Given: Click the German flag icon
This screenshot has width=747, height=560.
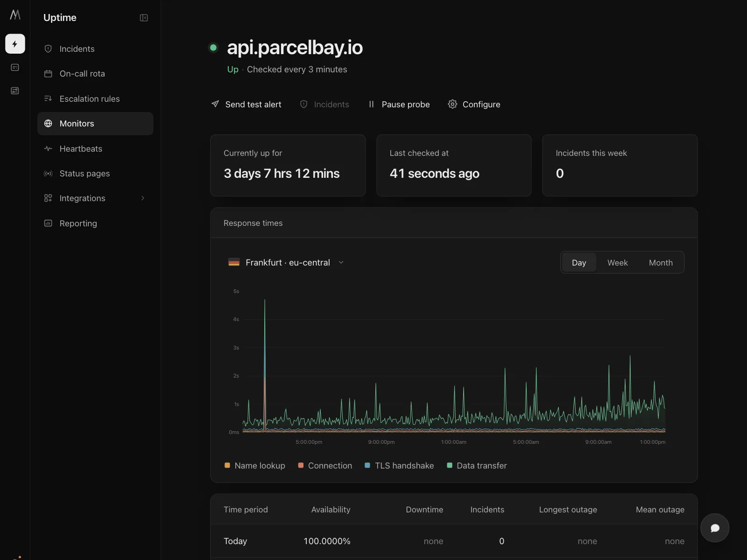Looking at the screenshot, I should (x=234, y=262).
